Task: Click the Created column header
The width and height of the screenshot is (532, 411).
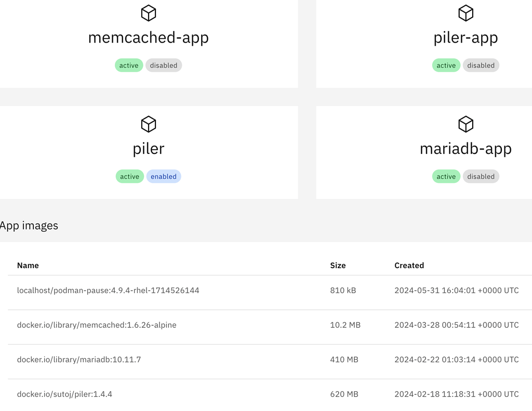Action: tap(409, 266)
